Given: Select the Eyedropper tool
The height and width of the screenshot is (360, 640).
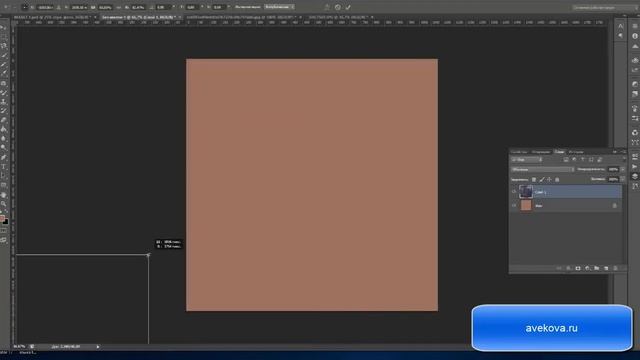Looking at the screenshot, I should click(x=4, y=73).
